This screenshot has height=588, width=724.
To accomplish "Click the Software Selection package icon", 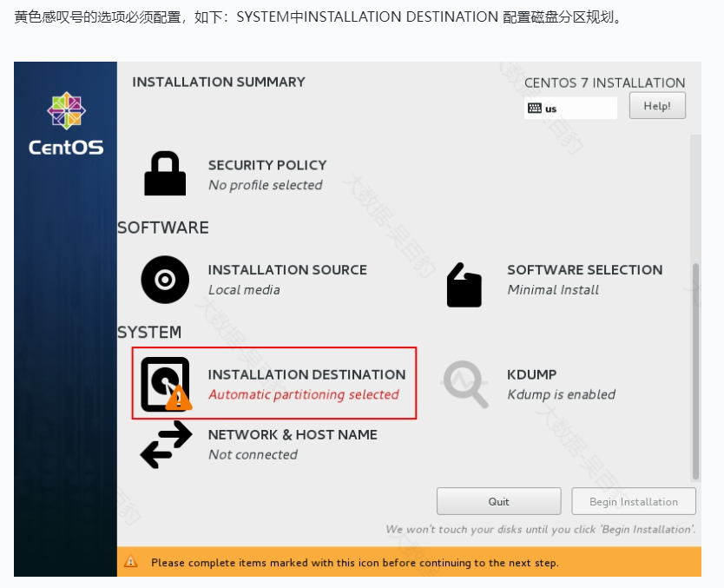I will point(464,285).
